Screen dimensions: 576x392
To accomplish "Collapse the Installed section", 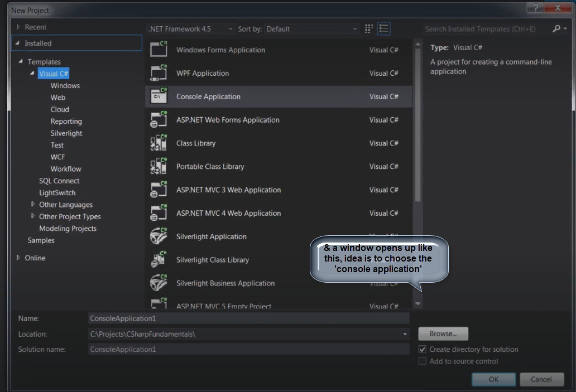I will coord(17,43).
